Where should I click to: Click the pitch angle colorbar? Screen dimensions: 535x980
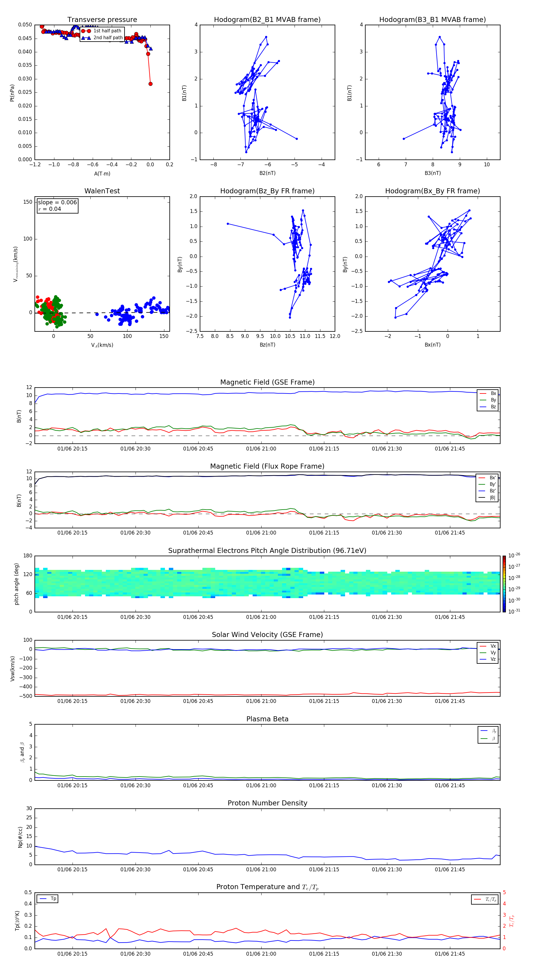[x=504, y=584]
